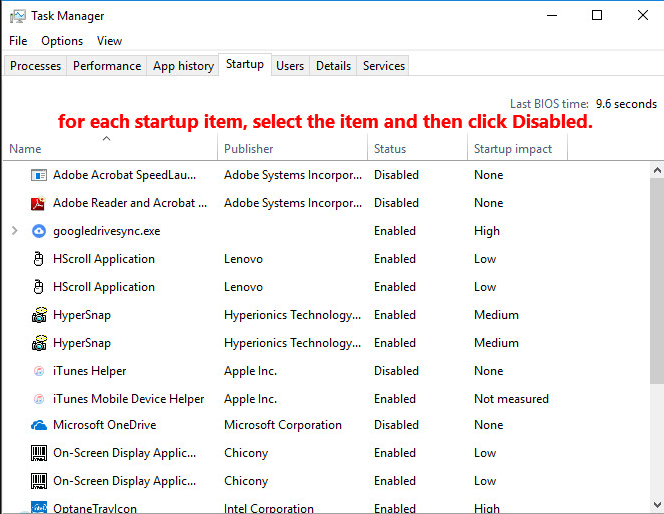Click the Apple Inc. cell of iTunes Helper

click(250, 371)
